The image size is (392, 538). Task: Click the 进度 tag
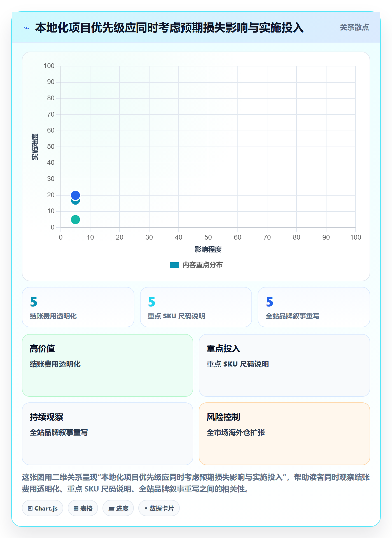pos(118,508)
